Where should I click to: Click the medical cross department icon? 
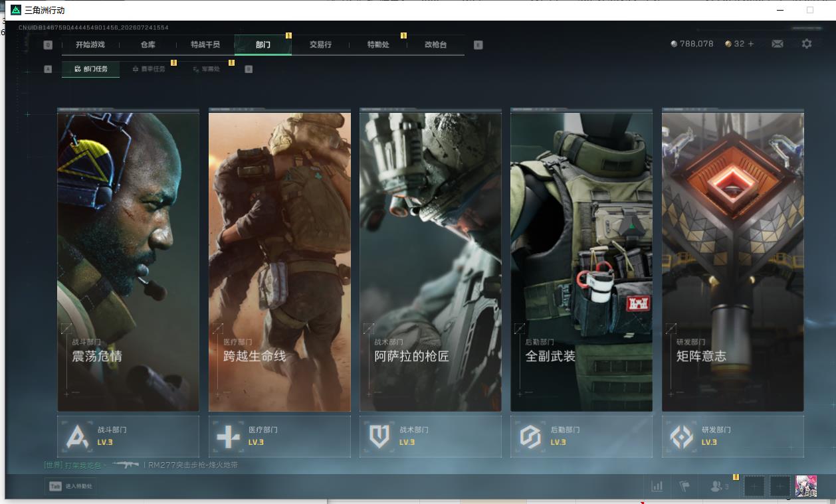tap(229, 437)
